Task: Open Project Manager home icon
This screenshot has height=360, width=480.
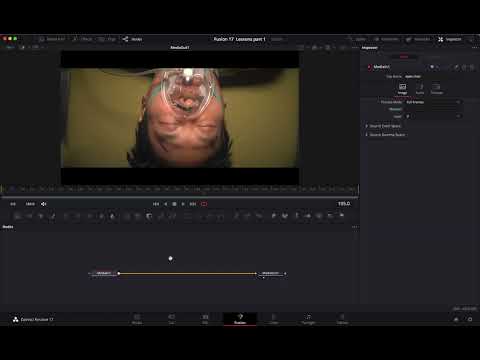Action: [x=456, y=319]
